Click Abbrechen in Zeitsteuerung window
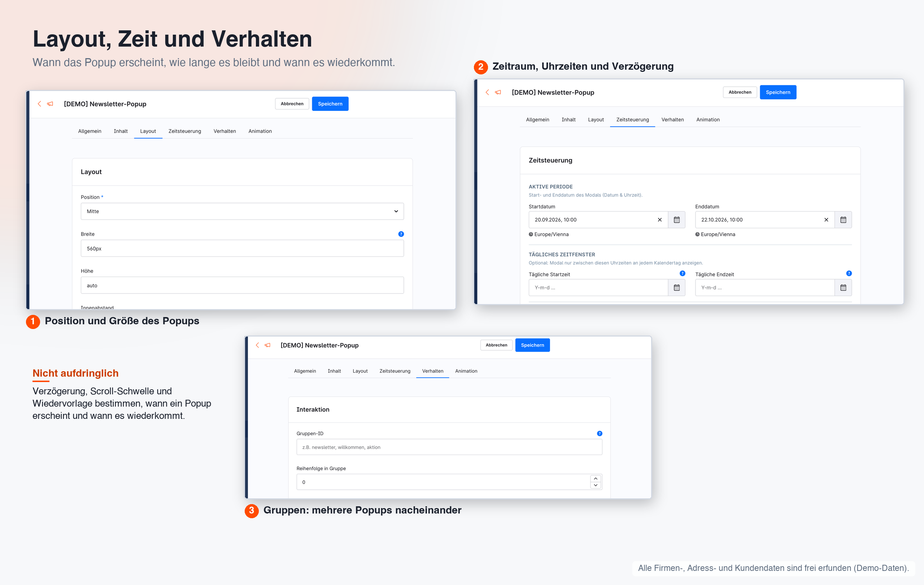The image size is (924, 585). coord(740,92)
